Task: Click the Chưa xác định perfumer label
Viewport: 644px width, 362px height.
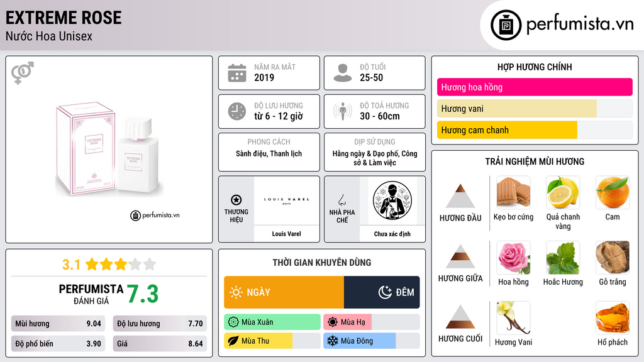Action: tap(392, 234)
